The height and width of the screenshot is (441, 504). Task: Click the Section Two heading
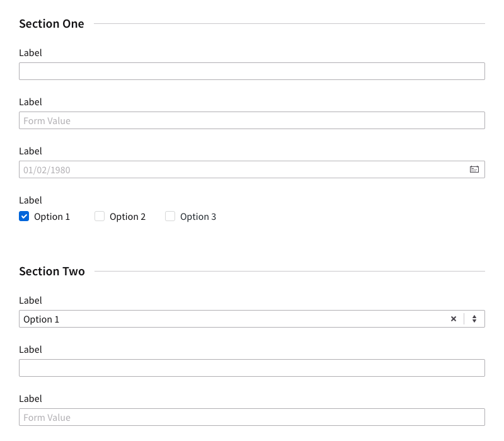click(x=52, y=271)
